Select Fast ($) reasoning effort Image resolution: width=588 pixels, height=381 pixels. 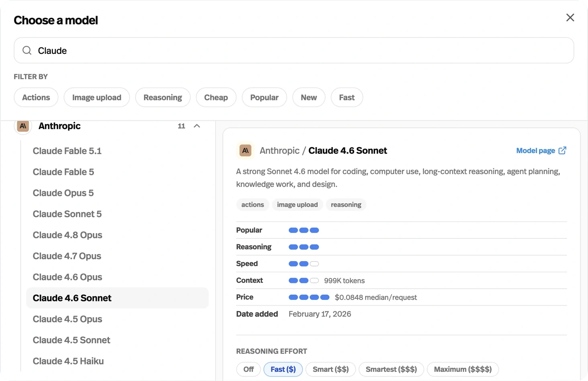[x=283, y=369]
